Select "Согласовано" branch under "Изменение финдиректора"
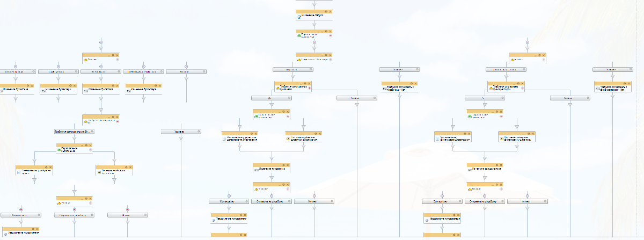Image resolution: width=644 pixels, height=240 pixels. tap(442, 201)
